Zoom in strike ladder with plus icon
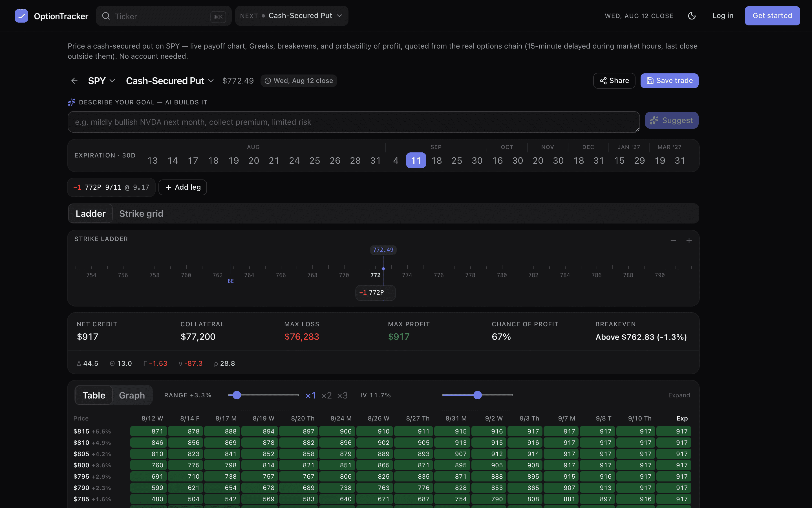Viewport: 812px width, 508px height. point(689,240)
